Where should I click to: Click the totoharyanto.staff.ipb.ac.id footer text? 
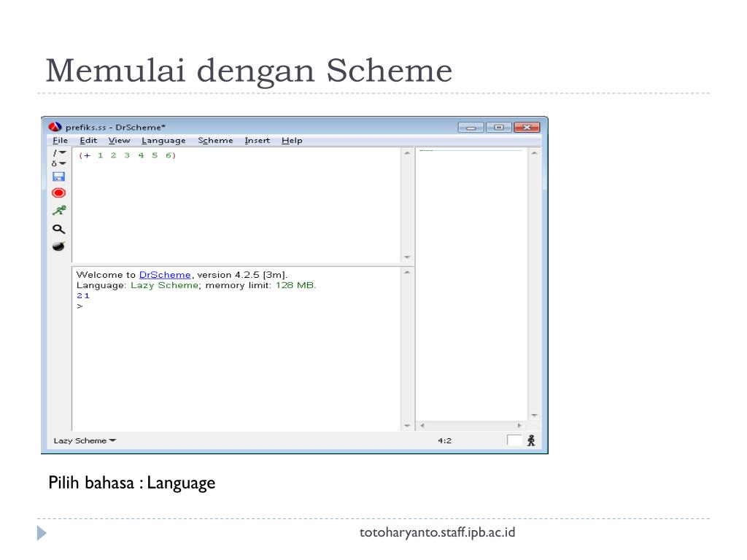tap(438, 532)
